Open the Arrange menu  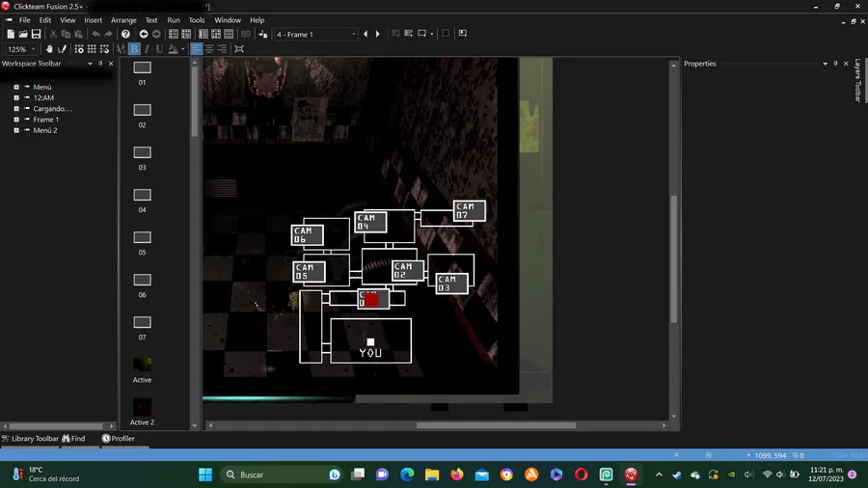tap(123, 20)
